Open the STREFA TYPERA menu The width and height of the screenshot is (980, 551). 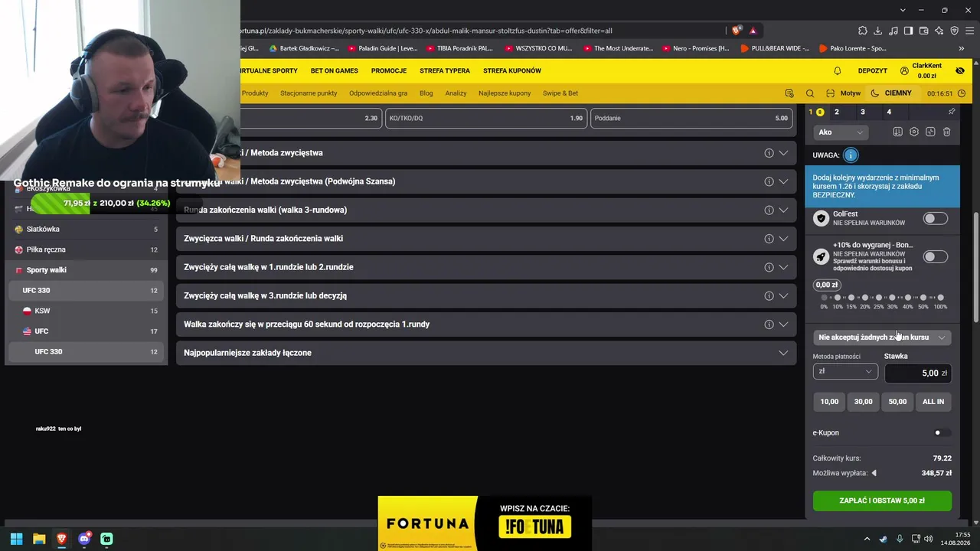tap(445, 71)
